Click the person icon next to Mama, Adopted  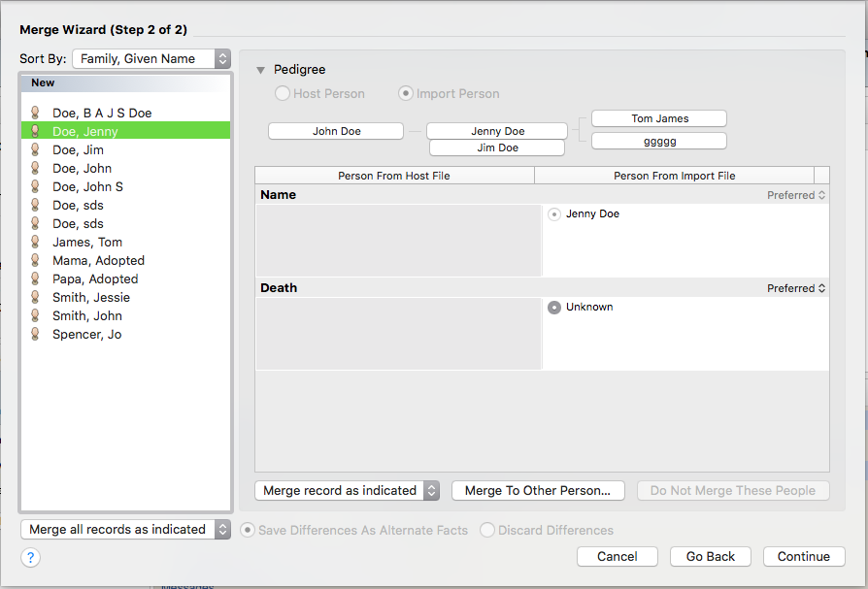(x=35, y=260)
